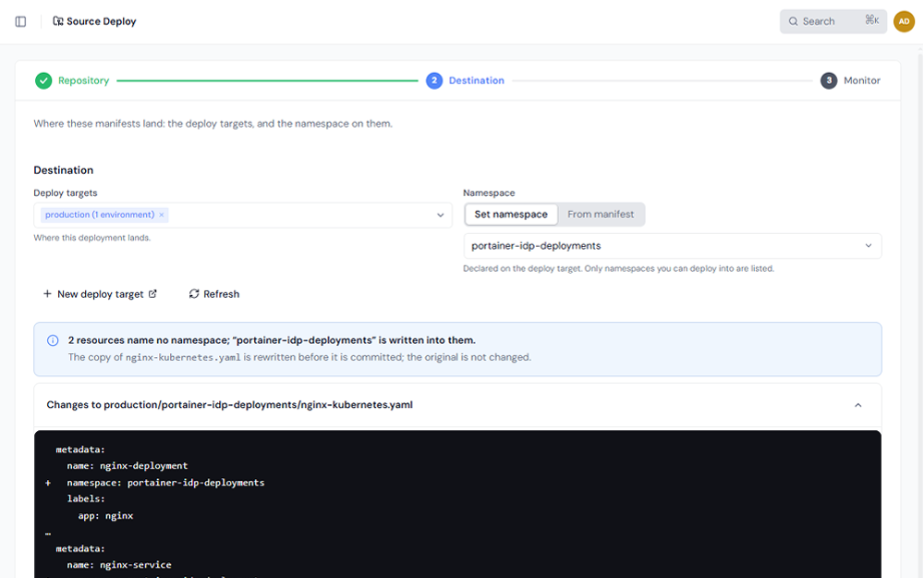The image size is (924, 578).
Task: Click the step 3 Monitor circle
Action: pyautogui.click(x=829, y=80)
